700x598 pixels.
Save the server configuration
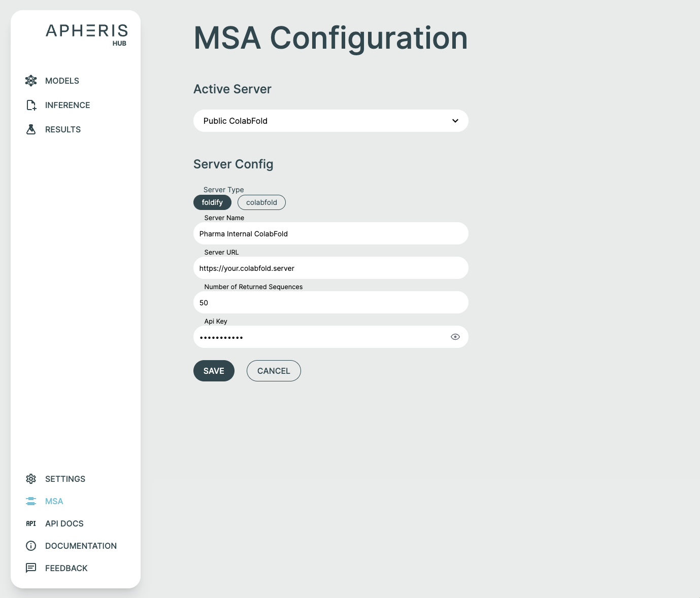point(214,370)
